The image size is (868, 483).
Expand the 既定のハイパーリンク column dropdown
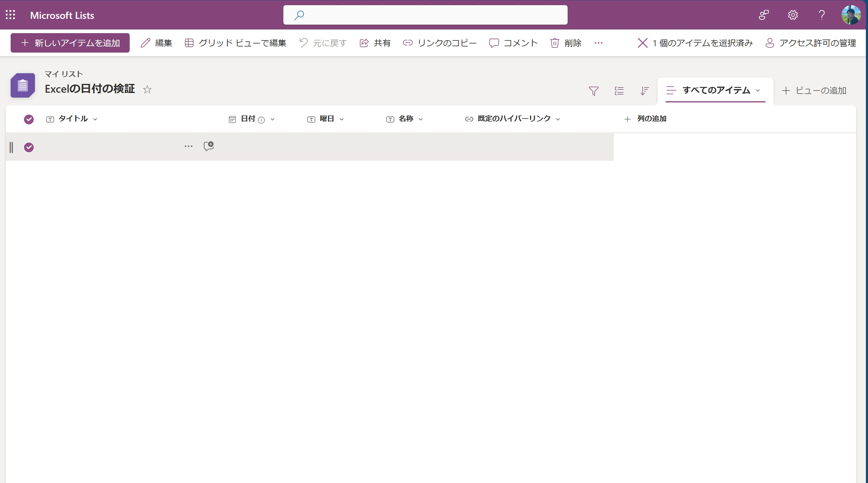coord(558,119)
